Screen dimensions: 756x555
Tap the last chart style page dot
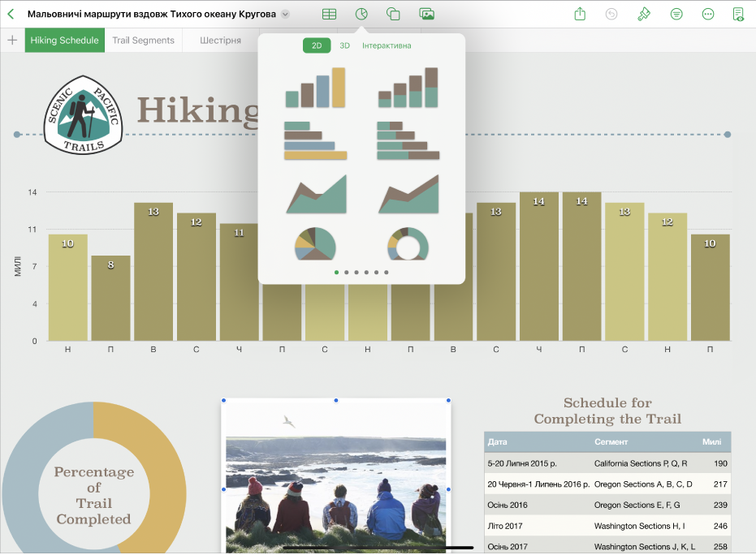coord(387,272)
